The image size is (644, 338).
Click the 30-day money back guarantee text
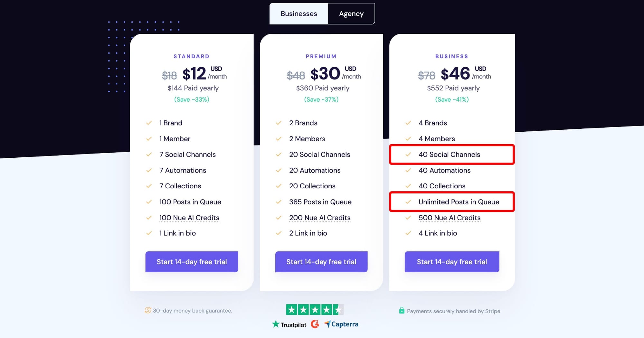[192, 311]
